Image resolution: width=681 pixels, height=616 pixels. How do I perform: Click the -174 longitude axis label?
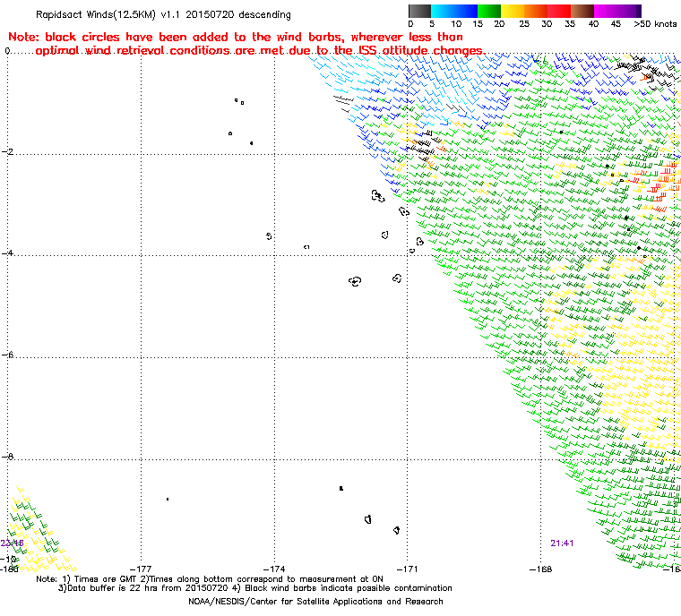tap(274, 569)
